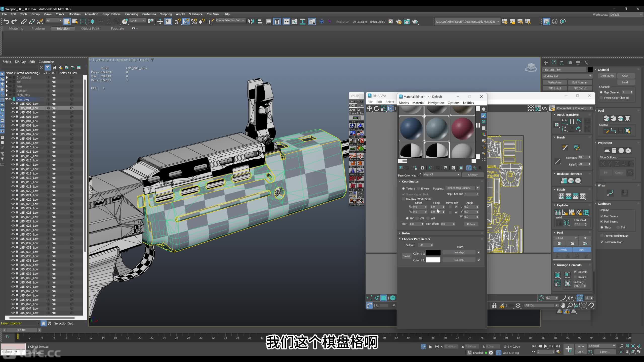644x362 pixels.
Task: Click Straighten Selection in Reshape Elements
Action: (x=564, y=180)
